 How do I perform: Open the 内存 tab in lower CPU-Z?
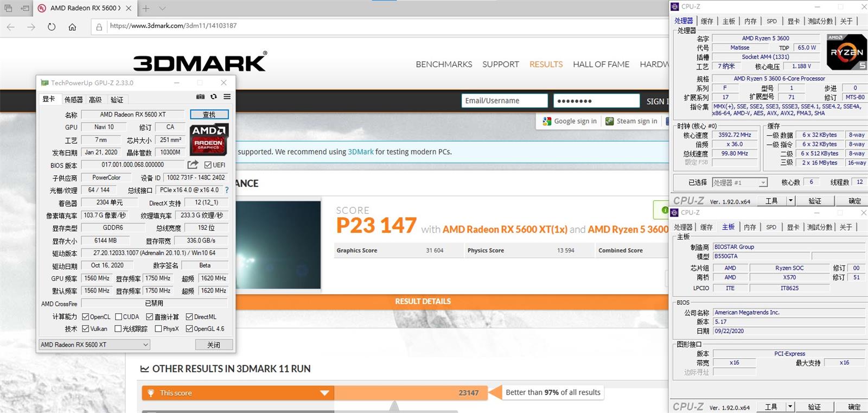(x=750, y=227)
